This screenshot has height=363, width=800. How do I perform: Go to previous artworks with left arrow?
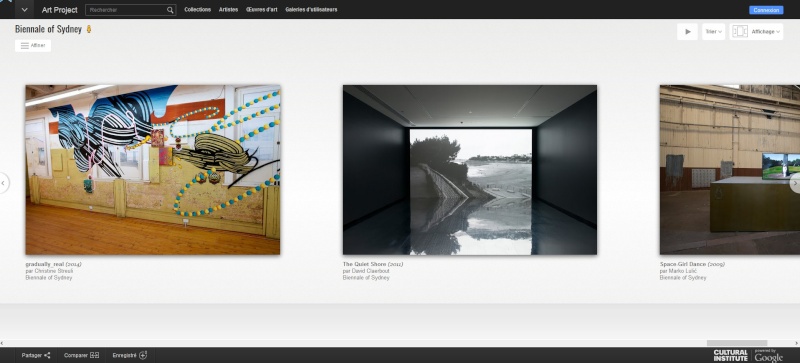coord(3,183)
